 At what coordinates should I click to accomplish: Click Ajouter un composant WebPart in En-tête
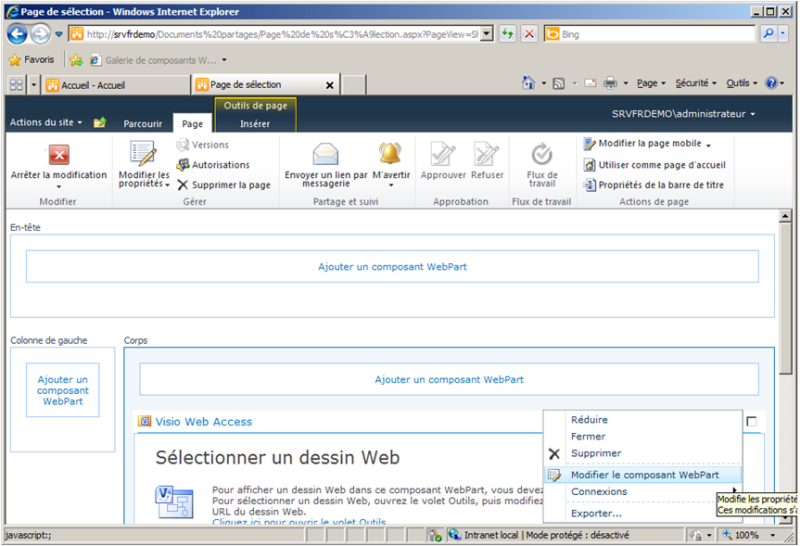click(392, 267)
